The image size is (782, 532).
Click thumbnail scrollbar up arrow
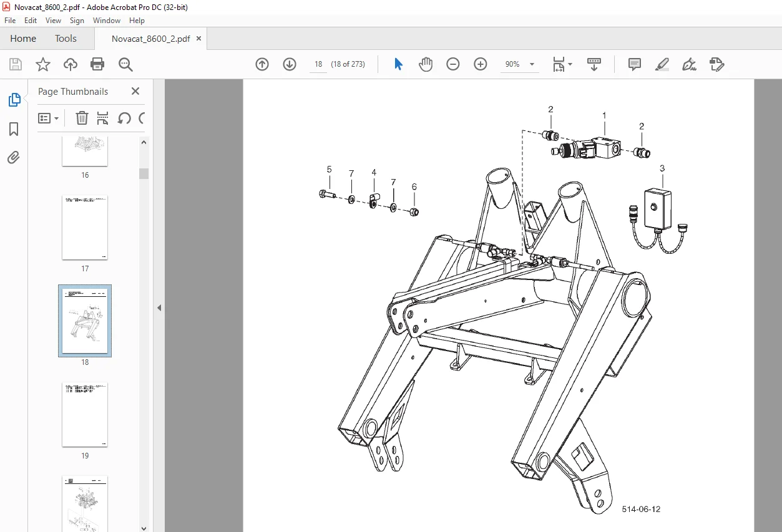click(144, 142)
